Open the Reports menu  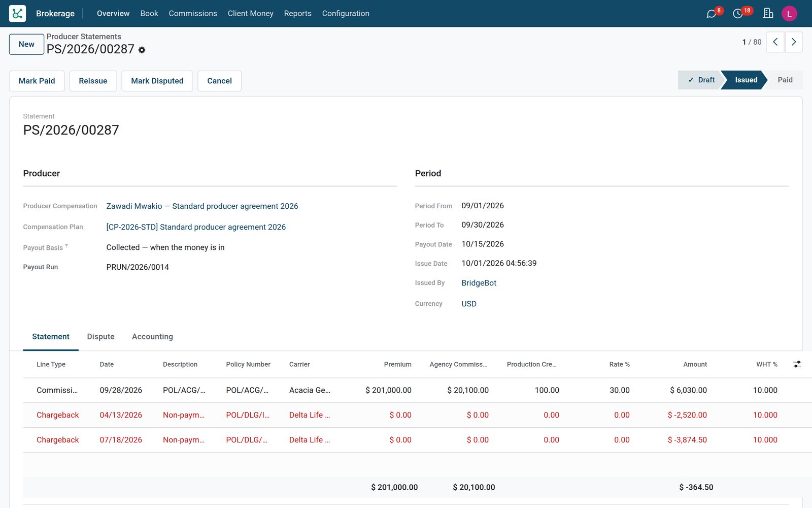(x=298, y=14)
